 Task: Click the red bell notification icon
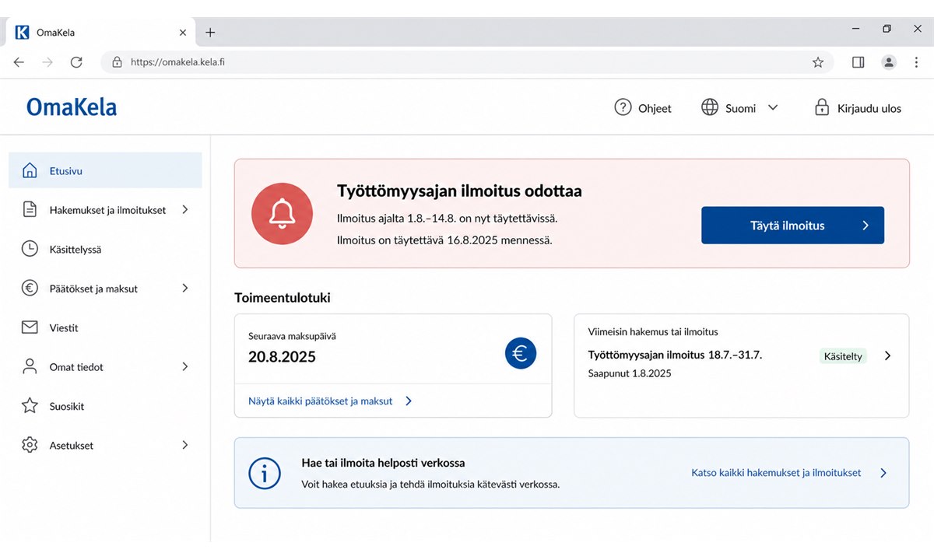(x=282, y=214)
